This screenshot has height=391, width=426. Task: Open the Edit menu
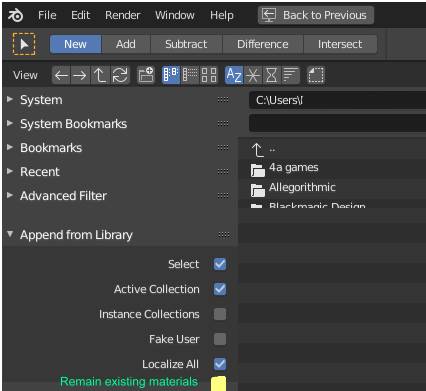click(x=80, y=15)
